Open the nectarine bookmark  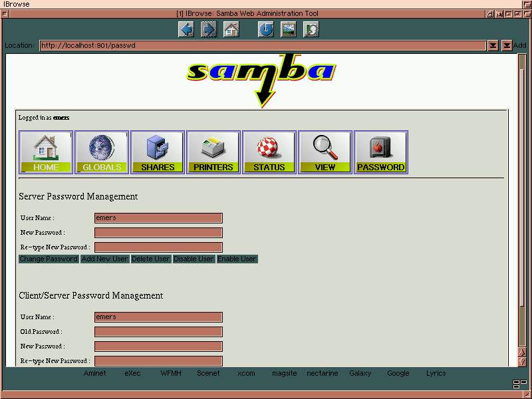coord(323,373)
